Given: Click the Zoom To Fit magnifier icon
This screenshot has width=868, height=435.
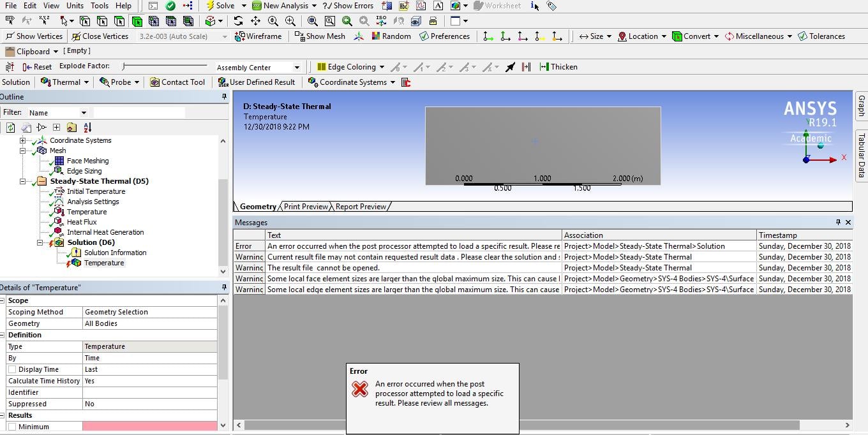Looking at the screenshot, I should pos(312,21).
